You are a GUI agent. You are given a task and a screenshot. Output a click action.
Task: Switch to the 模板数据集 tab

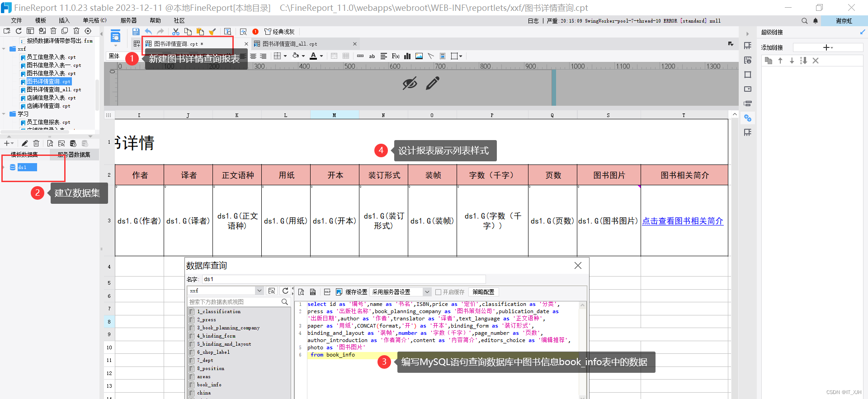pos(24,155)
